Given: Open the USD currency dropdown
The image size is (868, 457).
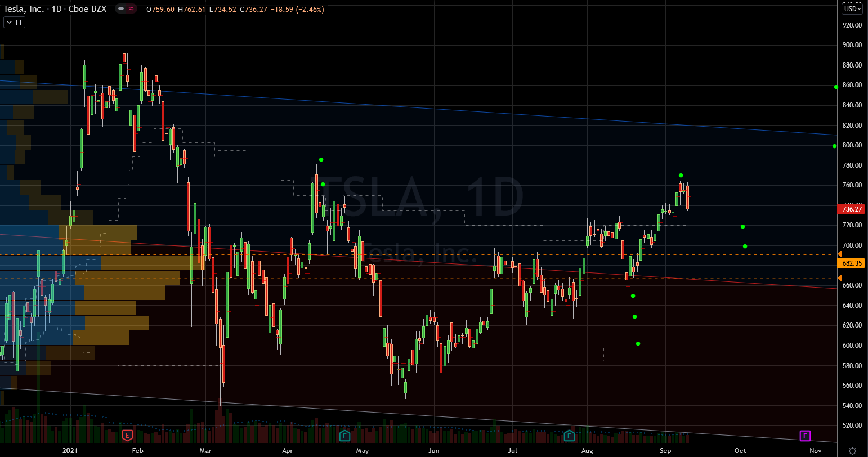Looking at the screenshot, I should 852,9.
